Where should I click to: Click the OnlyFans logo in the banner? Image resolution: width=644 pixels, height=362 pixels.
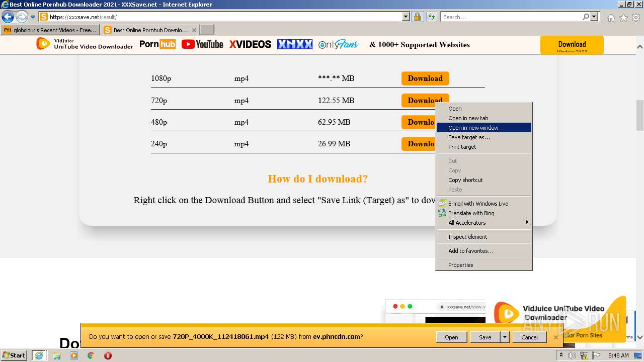point(339,44)
